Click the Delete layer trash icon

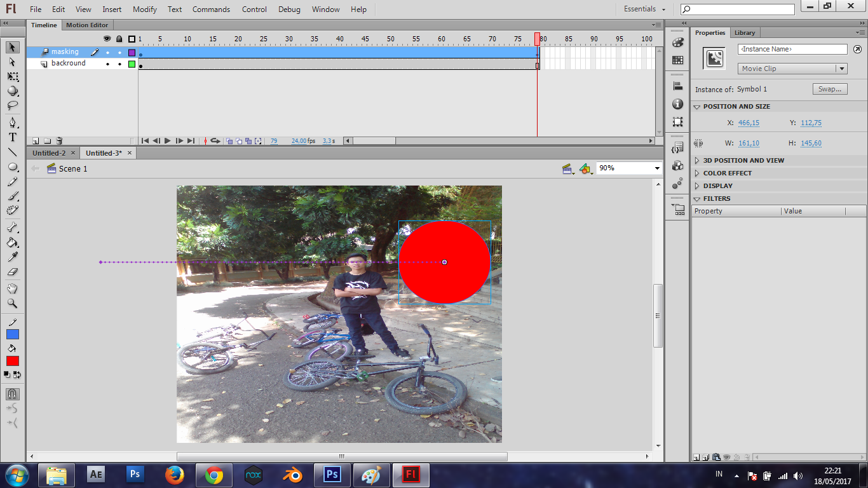[59, 141]
